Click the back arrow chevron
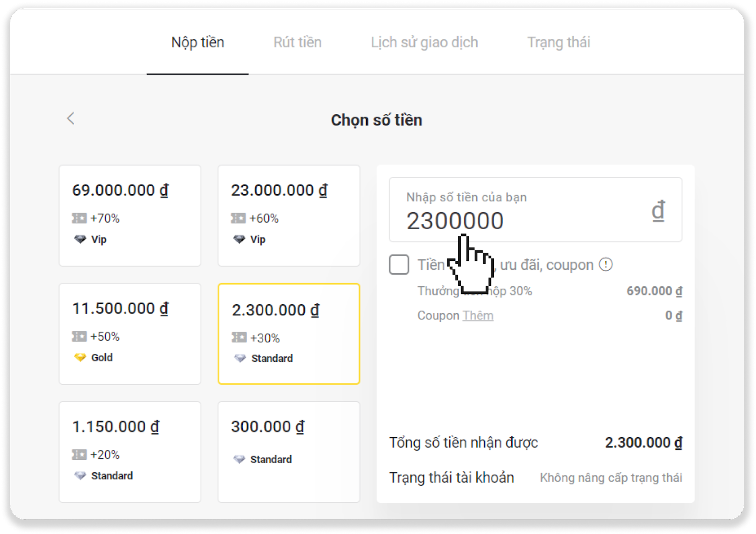 point(71,118)
